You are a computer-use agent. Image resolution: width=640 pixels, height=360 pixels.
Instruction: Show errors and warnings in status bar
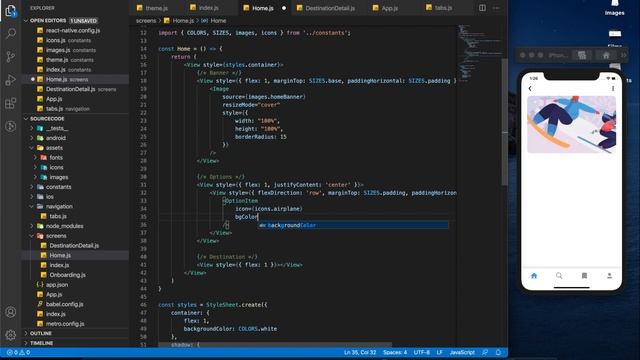coord(18,352)
